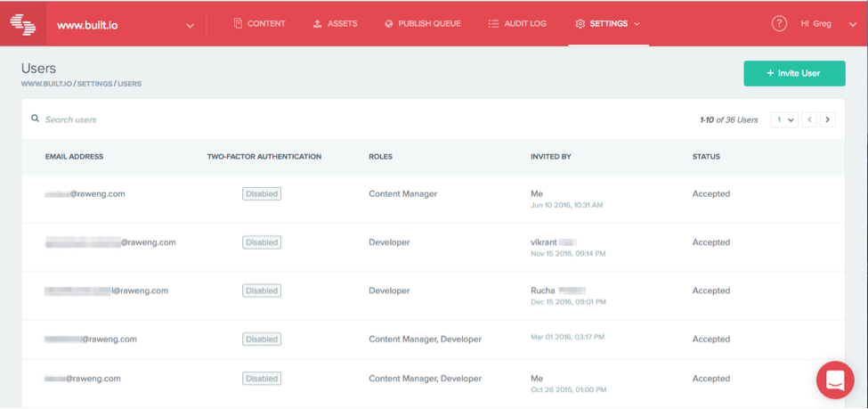Click Disabled badge in Rucha-invited row
The height and width of the screenshot is (409, 868).
(262, 290)
